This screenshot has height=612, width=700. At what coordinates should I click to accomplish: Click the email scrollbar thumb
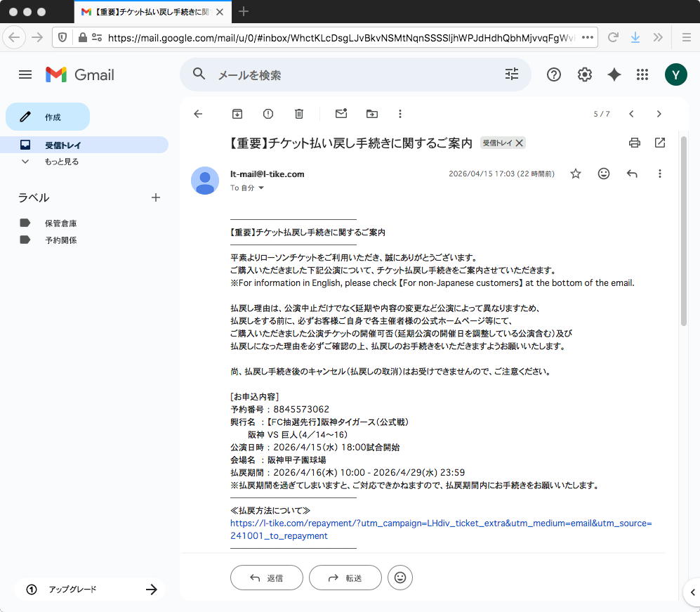click(x=683, y=231)
